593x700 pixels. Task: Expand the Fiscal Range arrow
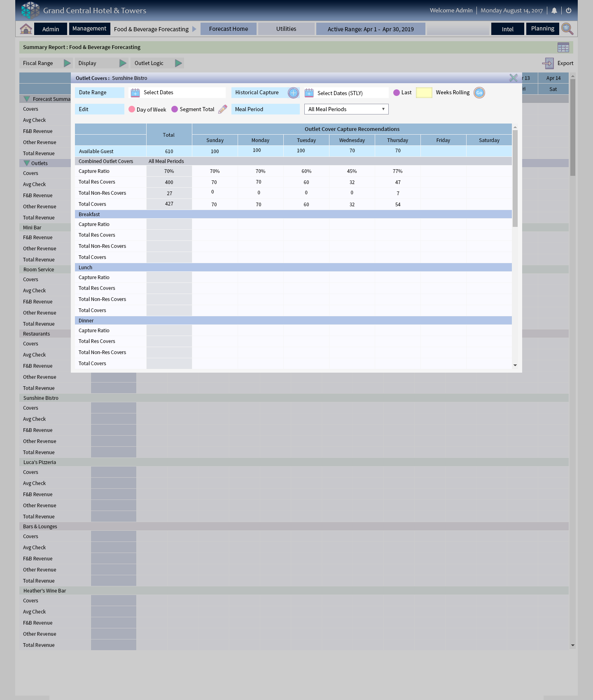[67, 63]
